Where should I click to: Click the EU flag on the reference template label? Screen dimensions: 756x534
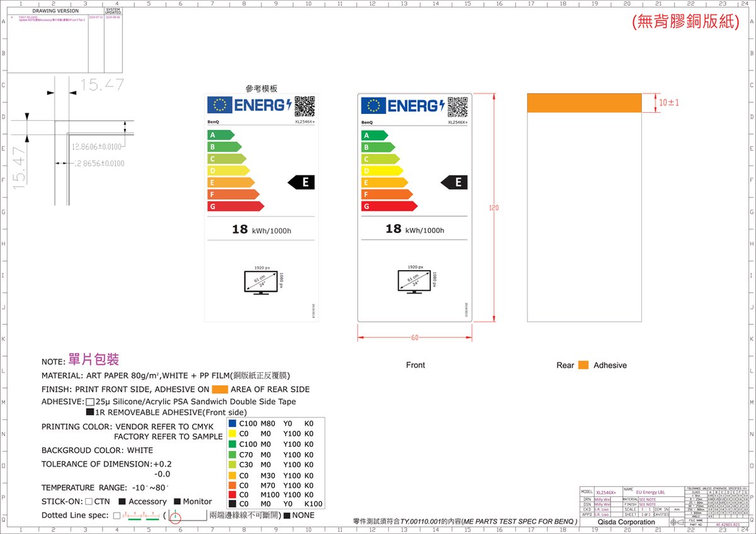[219, 105]
